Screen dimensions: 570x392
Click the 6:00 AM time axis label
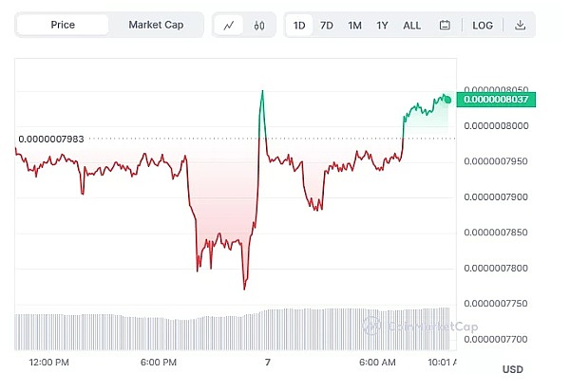[377, 363]
